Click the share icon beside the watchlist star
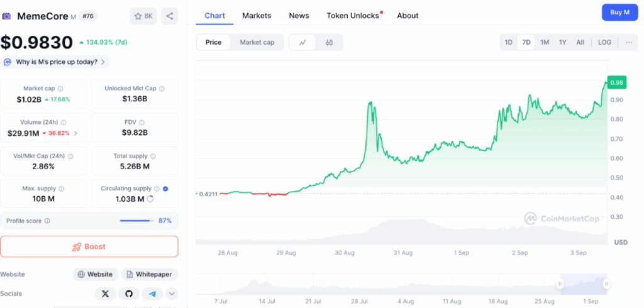The image size is (644, 308). click(x=169, y=16)
